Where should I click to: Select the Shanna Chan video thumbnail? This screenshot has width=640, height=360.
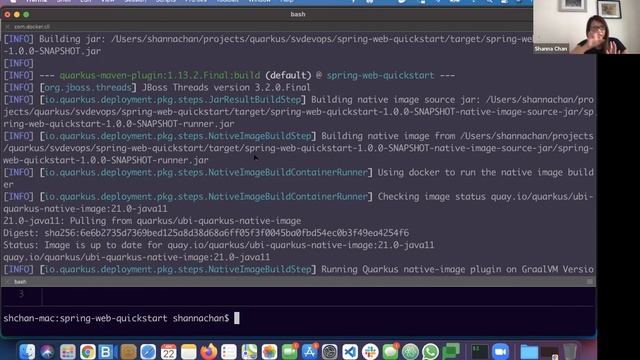[586, 27]
